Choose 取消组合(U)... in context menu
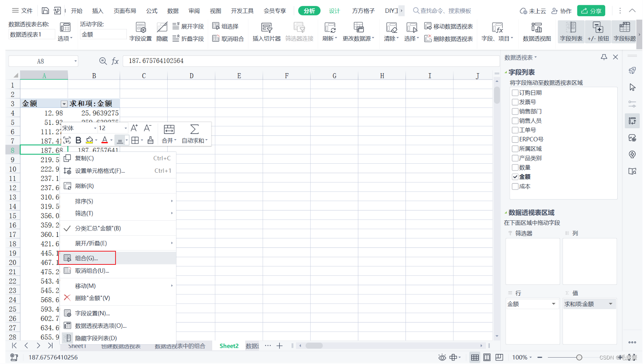This screenshot has height=364, width=643. (x=118, y=270)
